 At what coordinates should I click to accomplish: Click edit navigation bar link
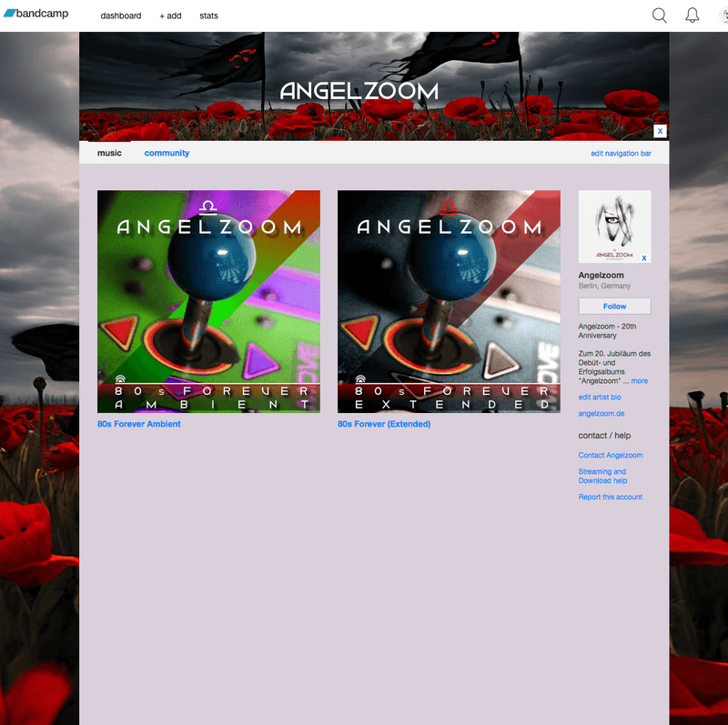[x=621, y=153]
